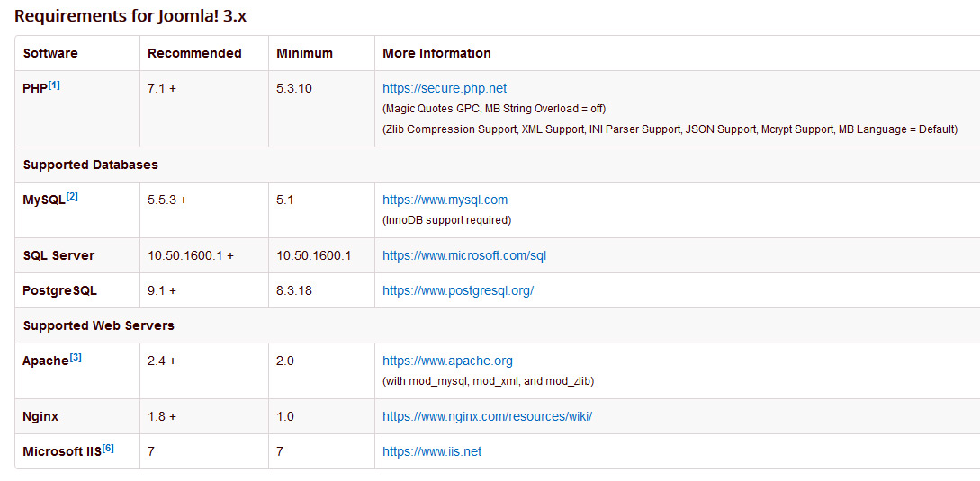Click footnote [2] next to MySQL
Image resolution: width=980 pixels, height=481 pixels.
pos(72,196)
